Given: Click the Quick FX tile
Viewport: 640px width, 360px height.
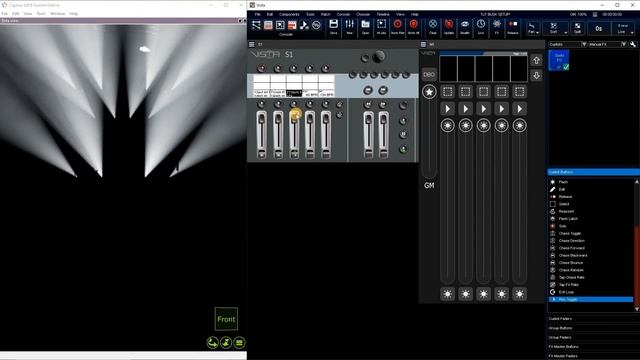Looking at the screenshot, I should (x=559, y=60).
